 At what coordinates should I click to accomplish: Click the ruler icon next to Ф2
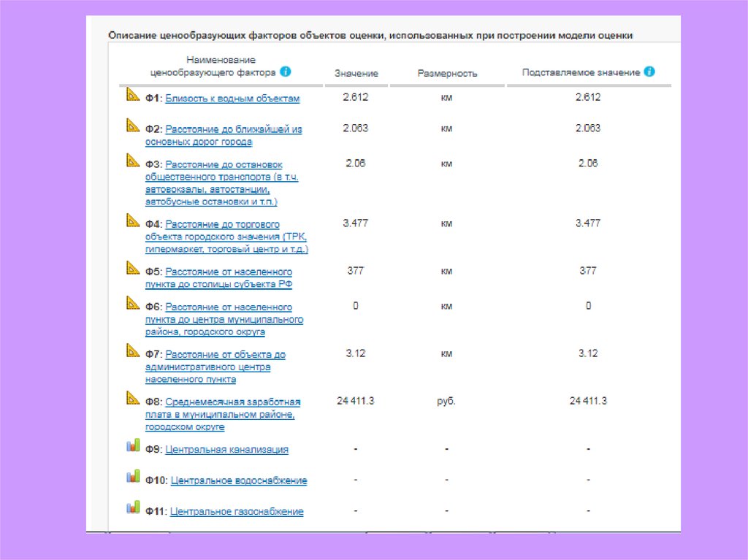[x=132, y=126]
